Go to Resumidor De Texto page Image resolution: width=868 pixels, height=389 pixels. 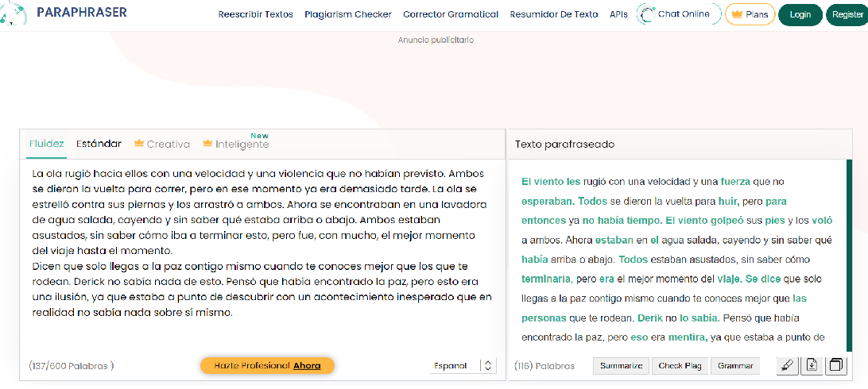(x=553, y=14)
